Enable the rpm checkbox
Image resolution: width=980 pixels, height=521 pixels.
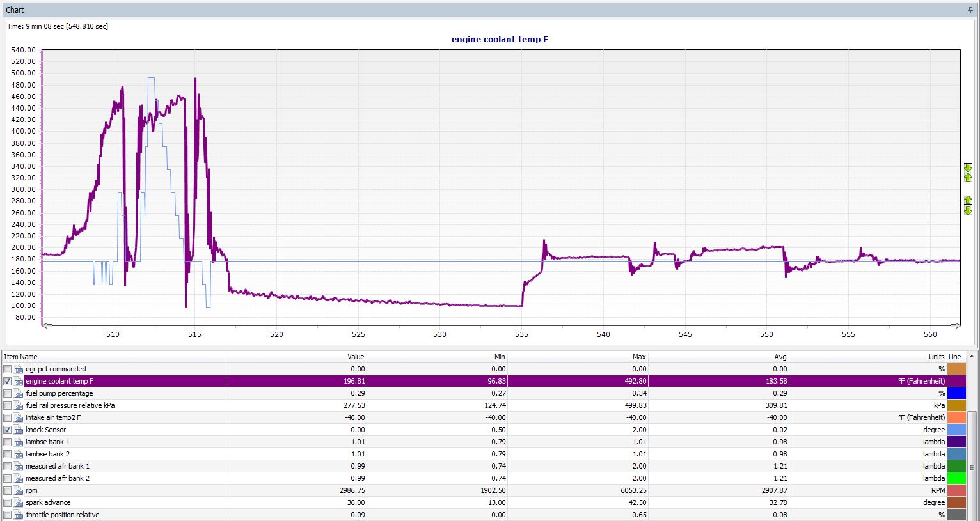(8, 490)
